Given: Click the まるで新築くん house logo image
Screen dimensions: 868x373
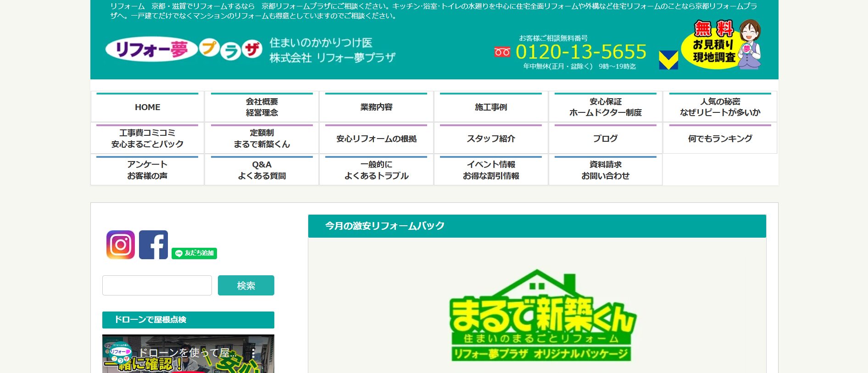Looking at the screenshot, I should click(542, 316).
